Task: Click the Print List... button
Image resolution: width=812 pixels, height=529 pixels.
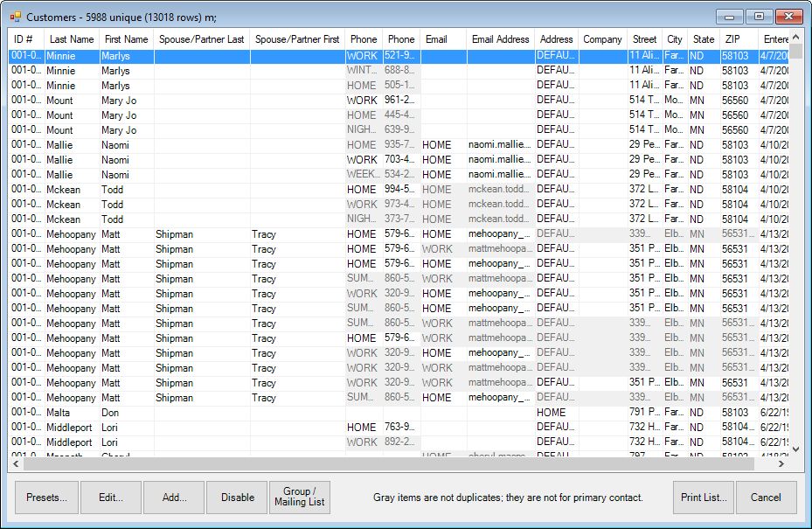Action: tap(704, 498)
